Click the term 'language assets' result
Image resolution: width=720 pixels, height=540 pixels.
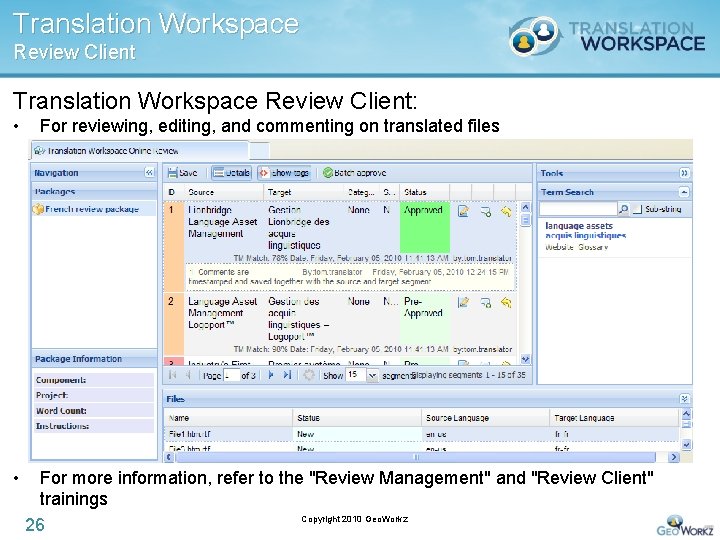(x=579, y=225)
